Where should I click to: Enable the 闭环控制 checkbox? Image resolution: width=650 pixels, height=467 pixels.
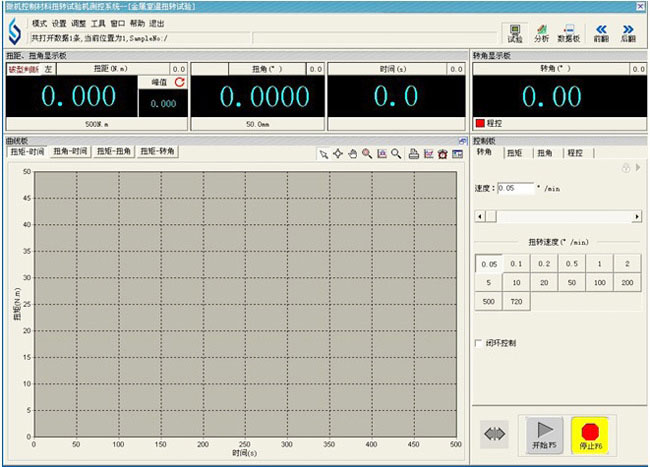pyautogui.click(x=478, y=343)
